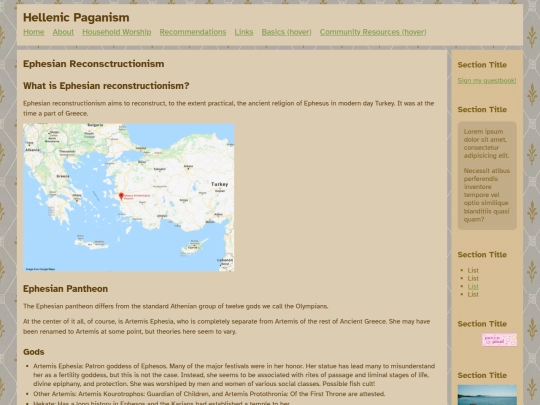Viewport: 540px width, 405px height.
Task: Open the Links navigation item
Action: tap(243, 32)
